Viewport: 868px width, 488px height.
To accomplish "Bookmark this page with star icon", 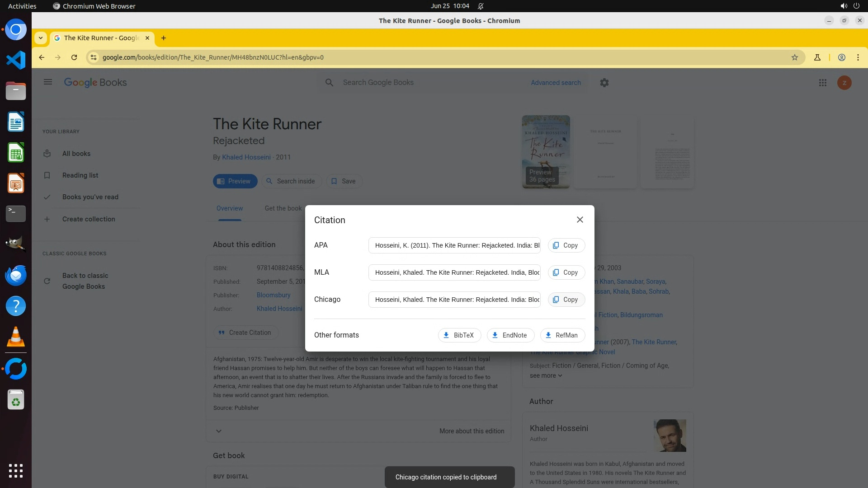I will pyautogui.click(x=794, y=57).
